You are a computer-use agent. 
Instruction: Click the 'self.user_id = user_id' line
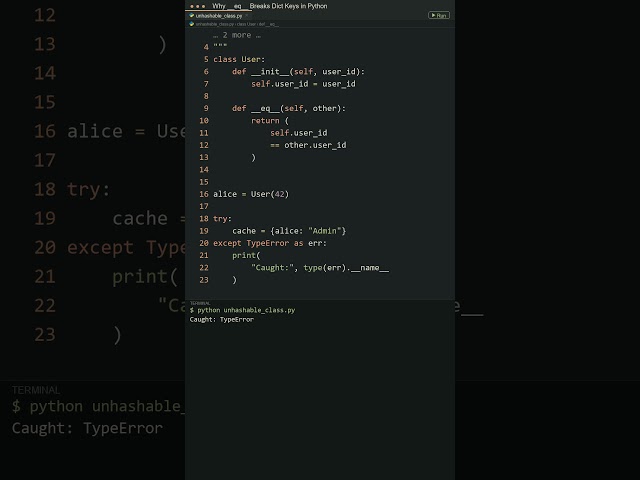click(x=303, y=84)
